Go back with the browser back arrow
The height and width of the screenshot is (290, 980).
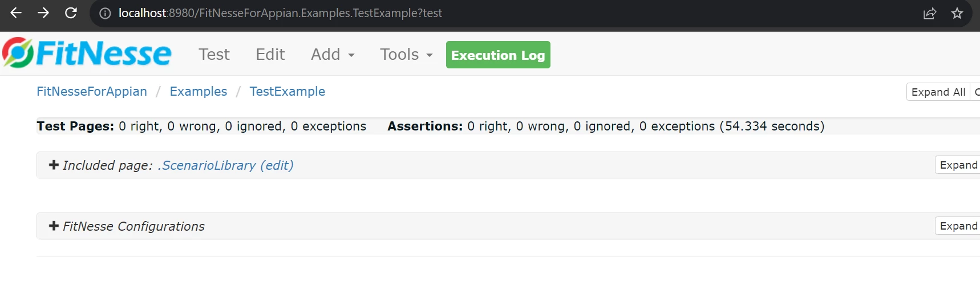pos(16,13)
